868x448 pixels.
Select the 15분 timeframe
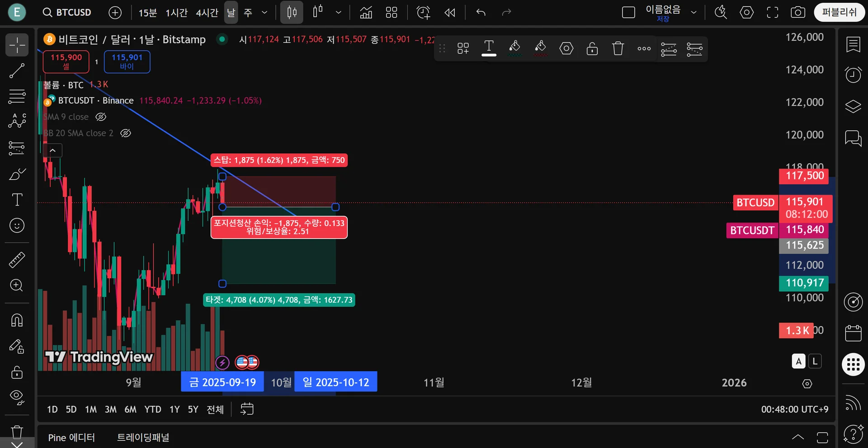147,13
